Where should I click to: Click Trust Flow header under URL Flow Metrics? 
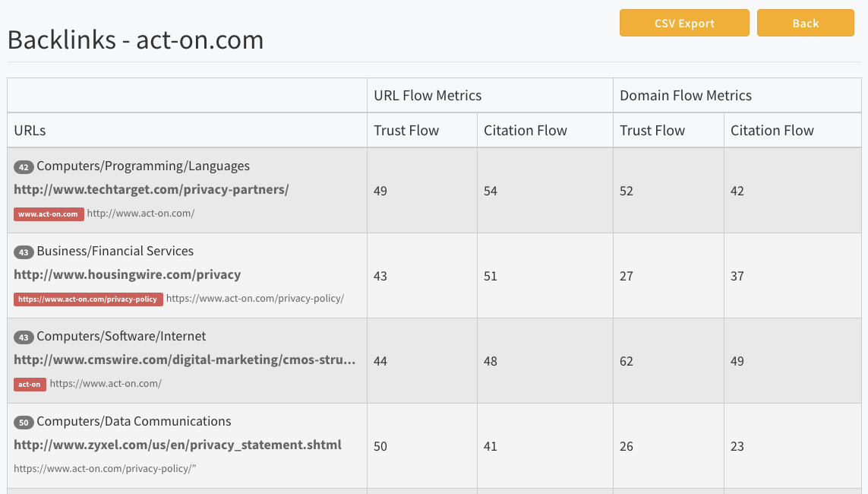pos(406,131)
